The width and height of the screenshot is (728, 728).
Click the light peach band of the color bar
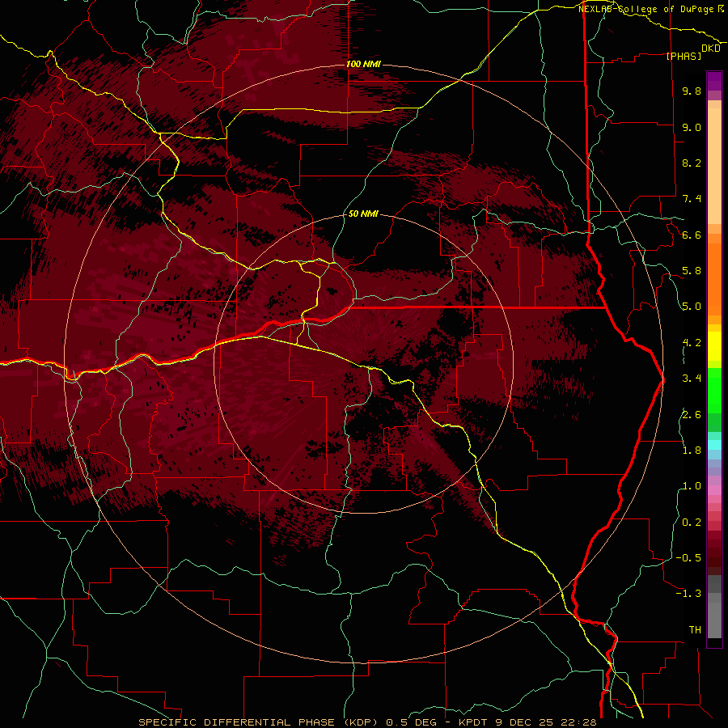point(714,166)
